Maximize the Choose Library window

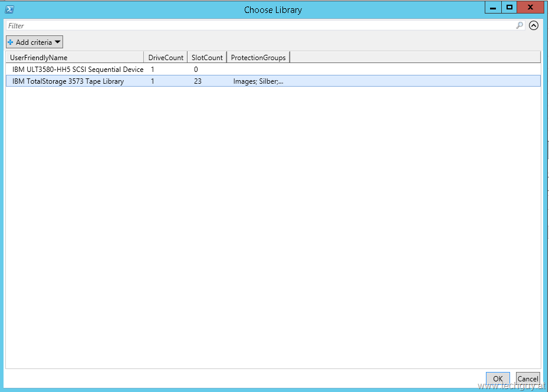pos(509,8)
